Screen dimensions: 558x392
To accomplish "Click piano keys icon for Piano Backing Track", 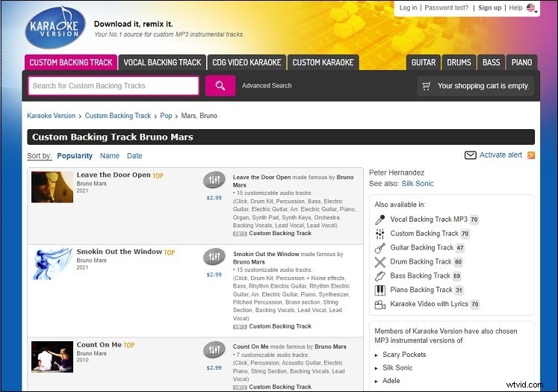I will pyautogui.click(x=379, y=290).
